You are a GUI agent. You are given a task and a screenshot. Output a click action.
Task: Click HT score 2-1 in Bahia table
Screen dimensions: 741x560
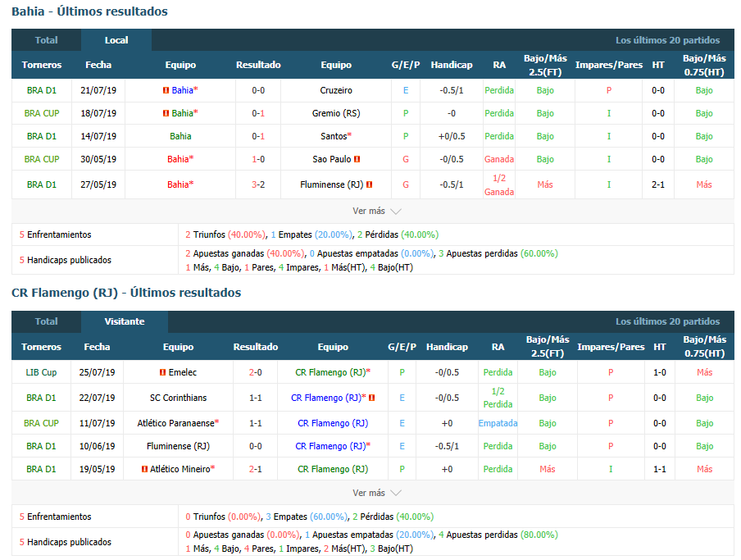pyautogui.click(x=658, y=184)
